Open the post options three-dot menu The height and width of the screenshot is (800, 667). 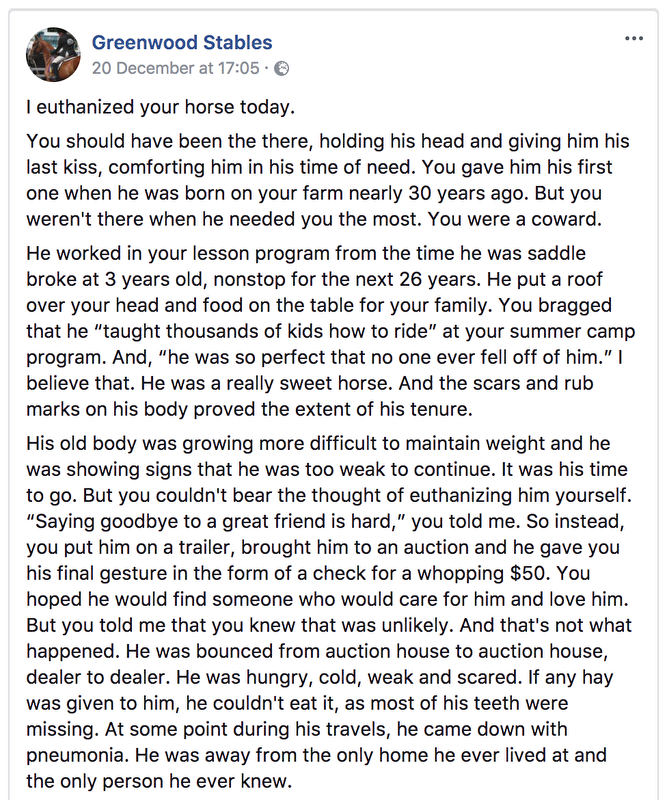633,38
